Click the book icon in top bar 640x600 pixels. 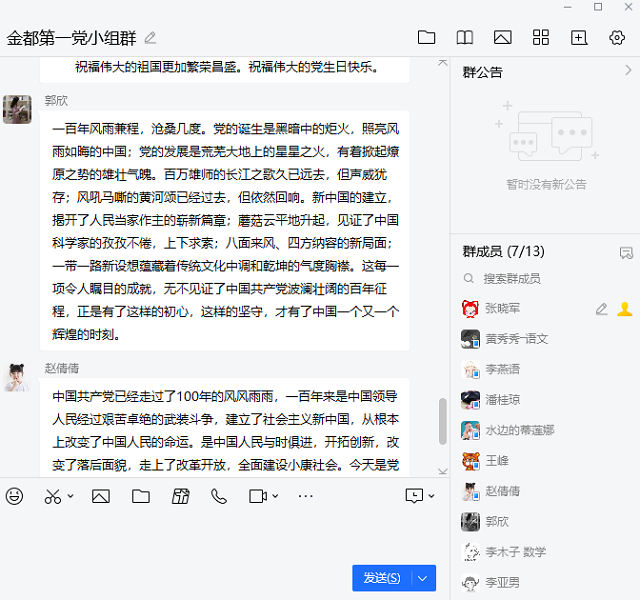(465, 38)
